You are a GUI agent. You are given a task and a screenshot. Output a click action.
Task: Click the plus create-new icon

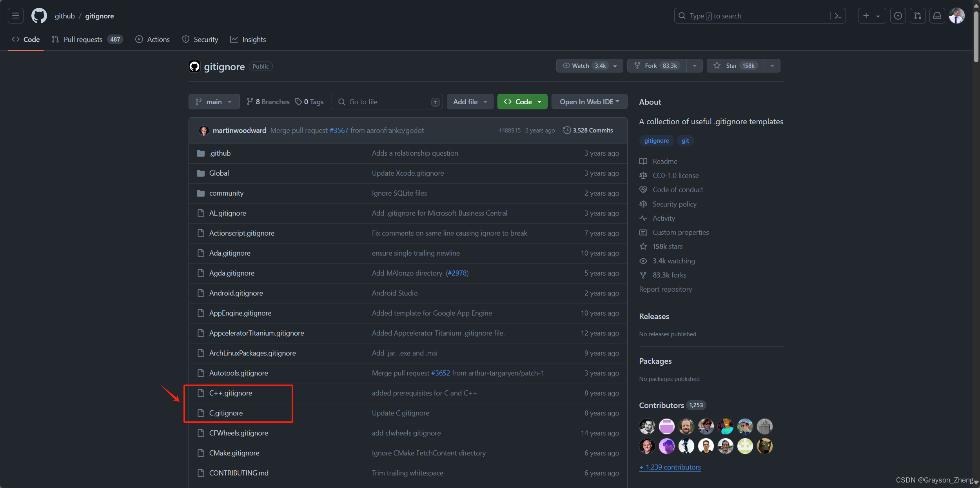point(866,16)
